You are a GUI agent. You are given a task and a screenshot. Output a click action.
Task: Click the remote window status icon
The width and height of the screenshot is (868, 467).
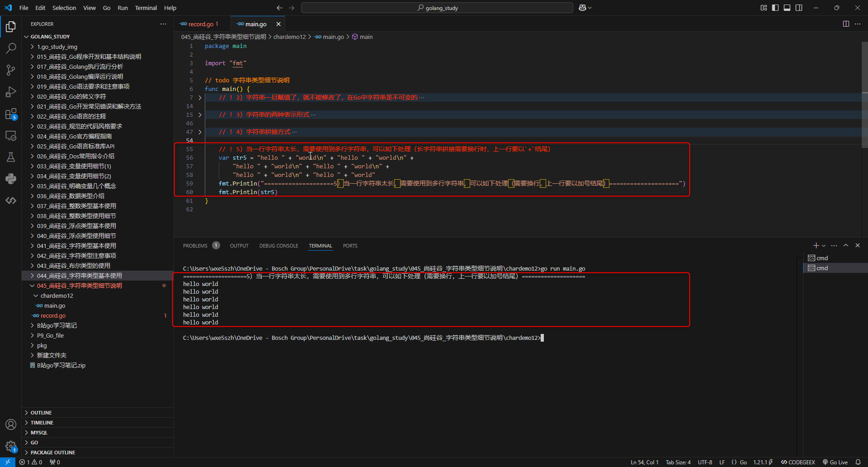point(8,462)
